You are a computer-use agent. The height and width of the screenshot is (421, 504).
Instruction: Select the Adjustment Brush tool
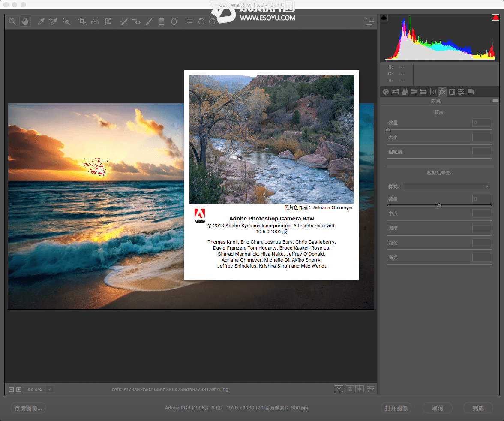click(x=149, y=21)
